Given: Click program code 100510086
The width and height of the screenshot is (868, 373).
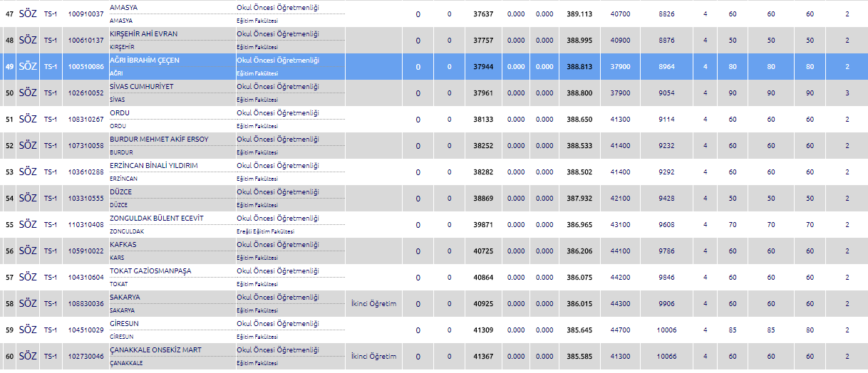Looking at the screenshot, I should 86,67.
